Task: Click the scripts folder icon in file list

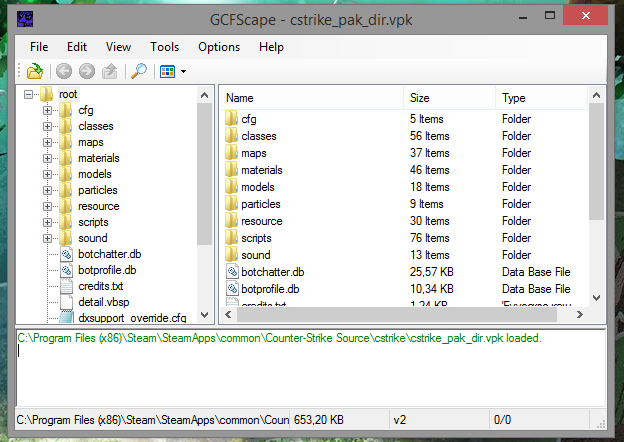Action: click(232, 238)
